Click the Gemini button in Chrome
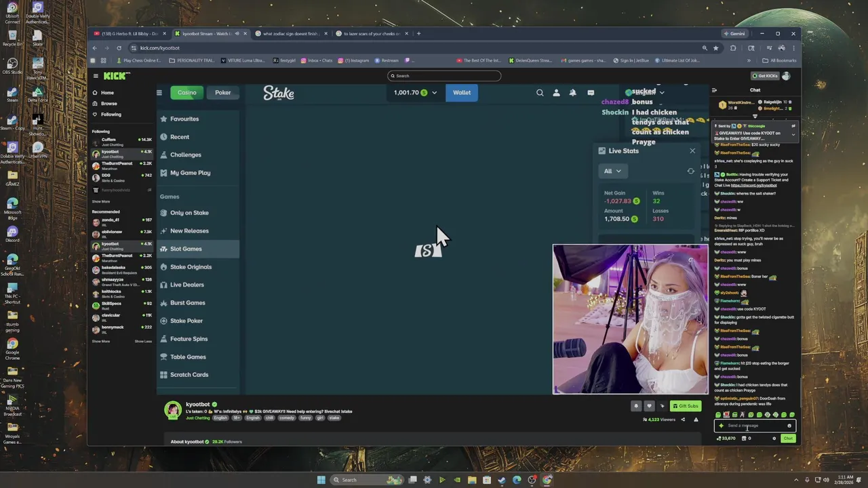The image size is (868, 488). point(735,34)
